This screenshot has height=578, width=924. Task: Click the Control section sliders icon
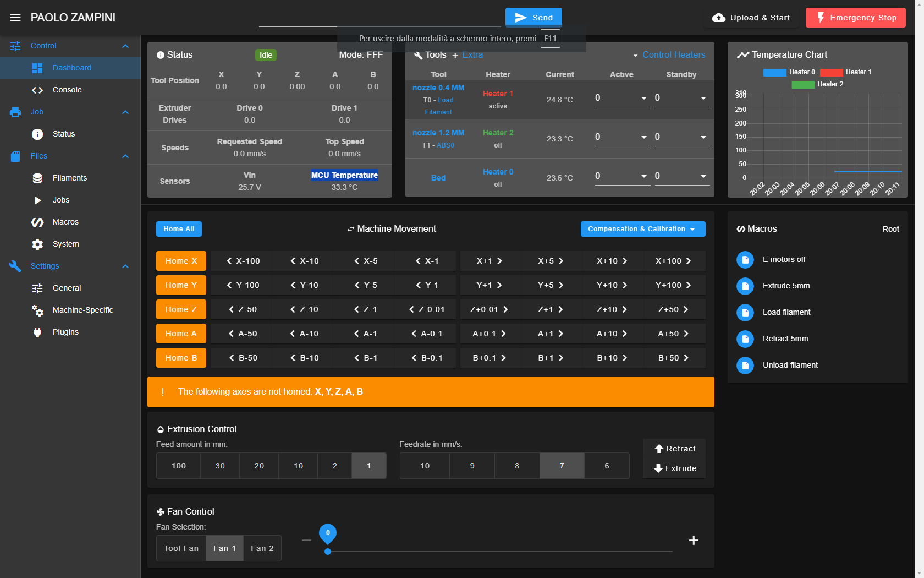coord(15,46)
